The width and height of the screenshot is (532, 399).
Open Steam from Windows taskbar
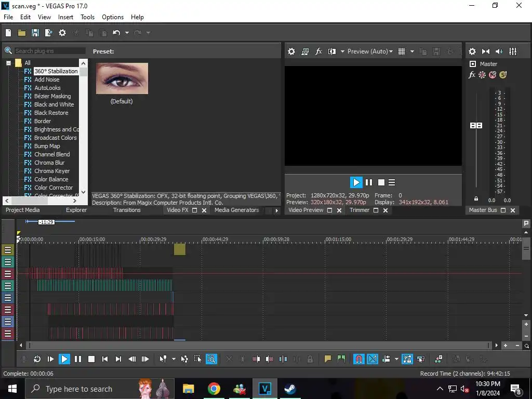[290, 389]
